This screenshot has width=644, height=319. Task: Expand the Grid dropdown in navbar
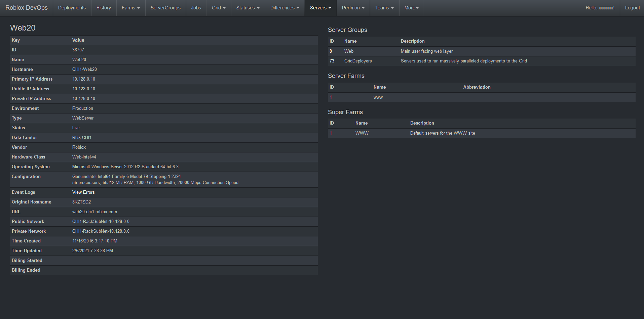219,8
